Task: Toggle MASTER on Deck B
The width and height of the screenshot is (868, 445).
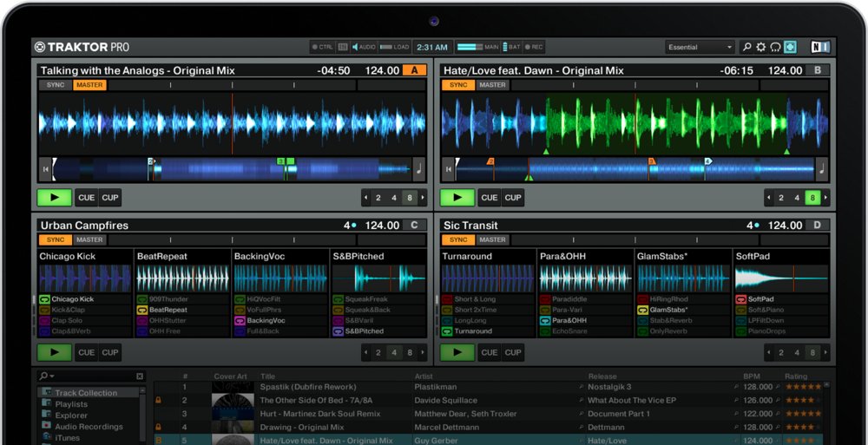Action: point(492,85)
